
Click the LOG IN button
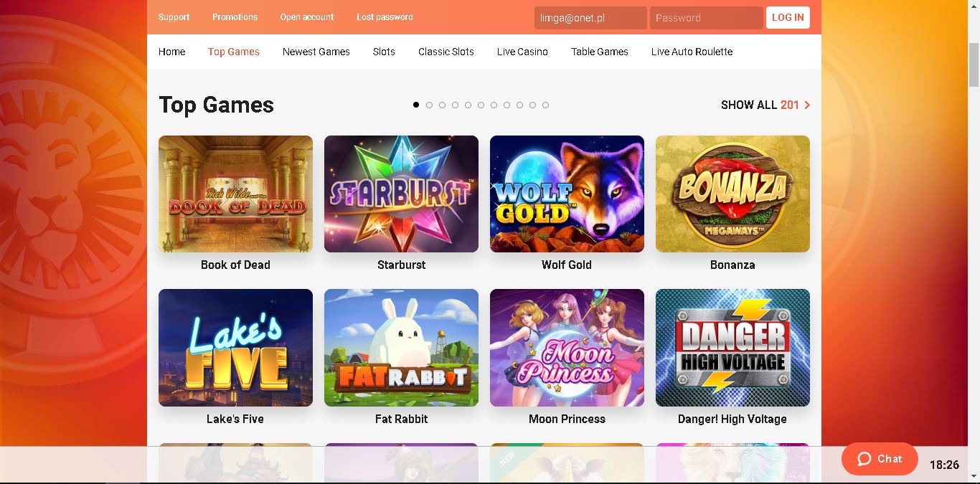point(788,17)
